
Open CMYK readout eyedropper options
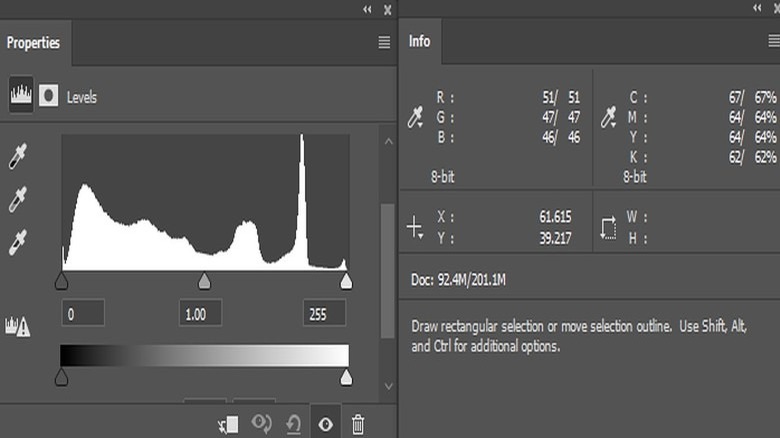pyautogui.click(x=608, y=117)
